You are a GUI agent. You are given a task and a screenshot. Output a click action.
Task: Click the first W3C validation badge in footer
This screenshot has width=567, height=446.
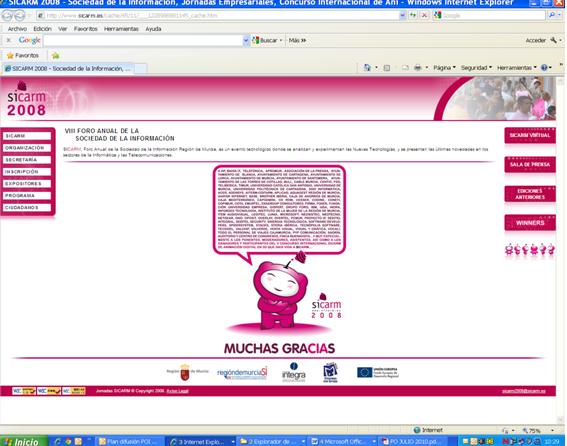[24, 391]
